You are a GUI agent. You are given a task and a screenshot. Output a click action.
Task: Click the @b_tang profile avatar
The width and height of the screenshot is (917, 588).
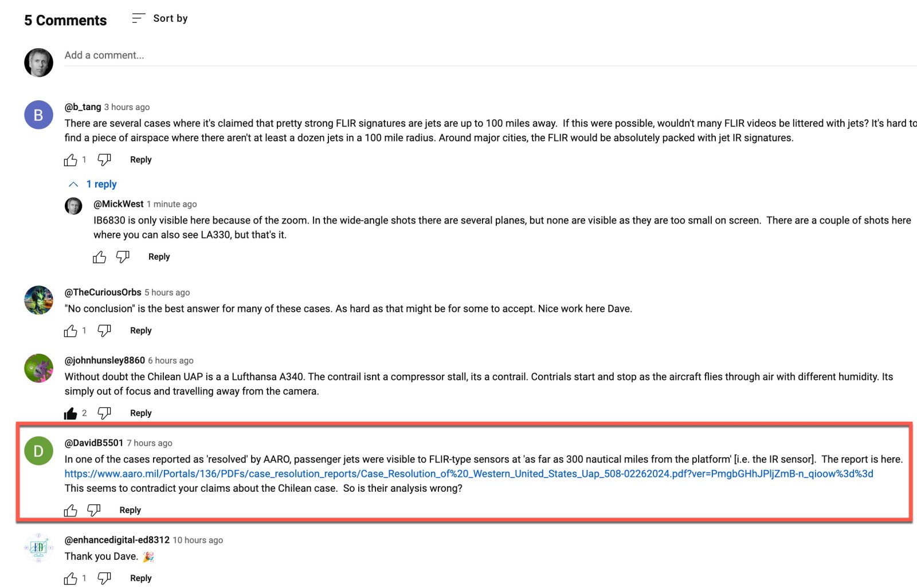pyautogui.click(x=38, y=115)
